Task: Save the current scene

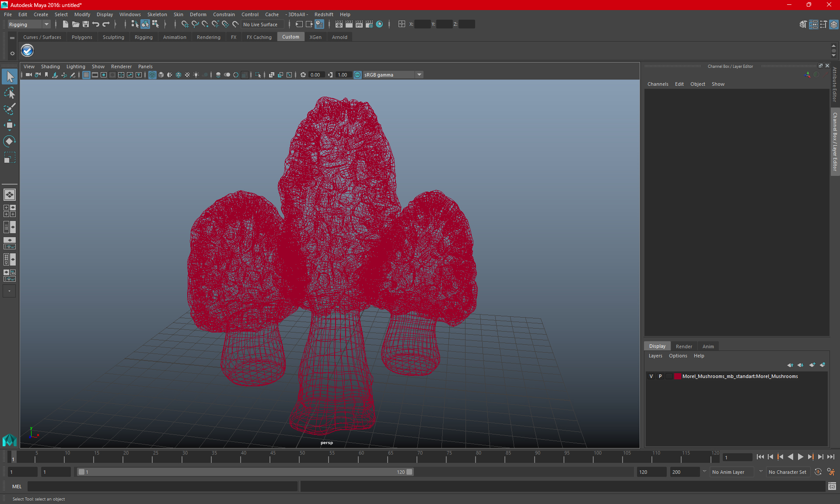Action: point(86,24)
